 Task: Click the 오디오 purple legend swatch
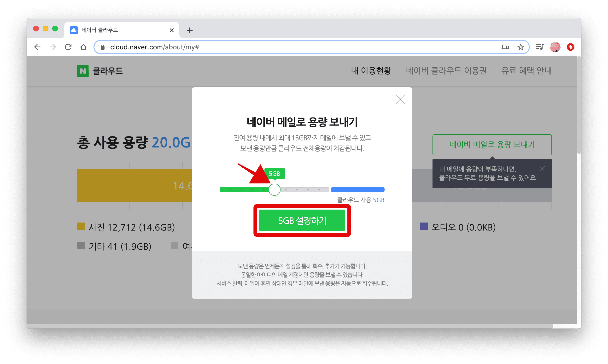click(x=424, y=226)
